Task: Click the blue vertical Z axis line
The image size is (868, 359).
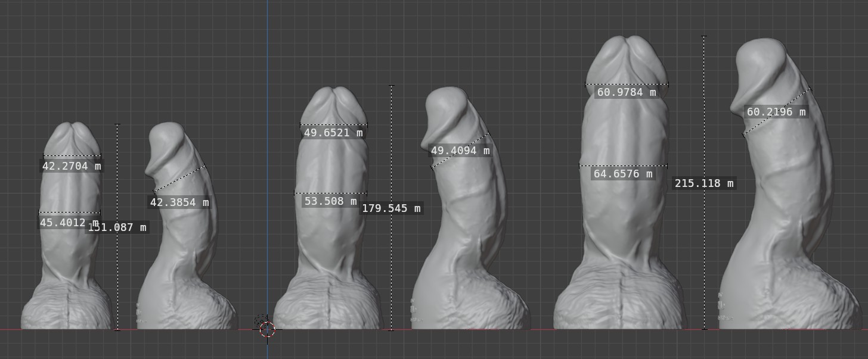Action: pos(267,161)
